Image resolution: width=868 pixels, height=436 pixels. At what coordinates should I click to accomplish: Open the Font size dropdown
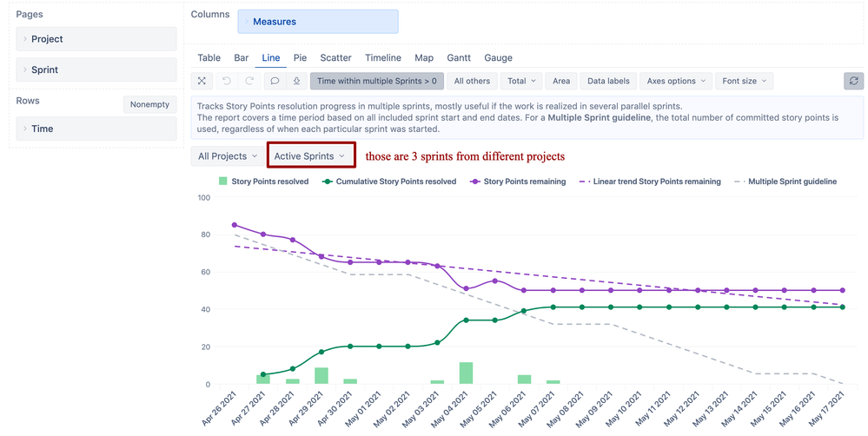coord(744,81)
